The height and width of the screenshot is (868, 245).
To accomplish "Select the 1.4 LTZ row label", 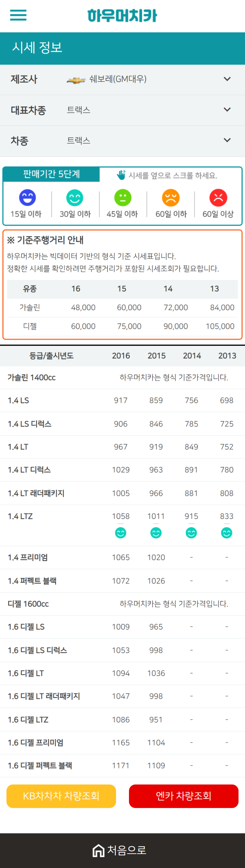I will pyautogui.click(x=20, y=516).
